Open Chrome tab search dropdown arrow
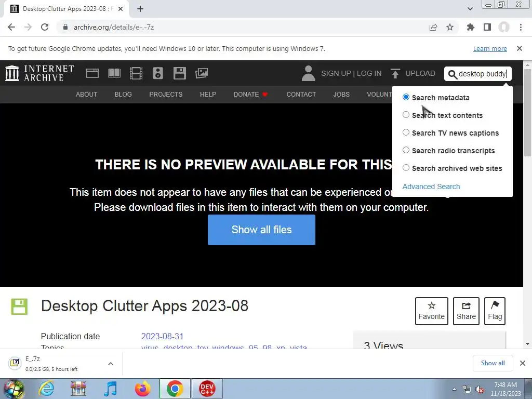 click(x=470, y=9)
